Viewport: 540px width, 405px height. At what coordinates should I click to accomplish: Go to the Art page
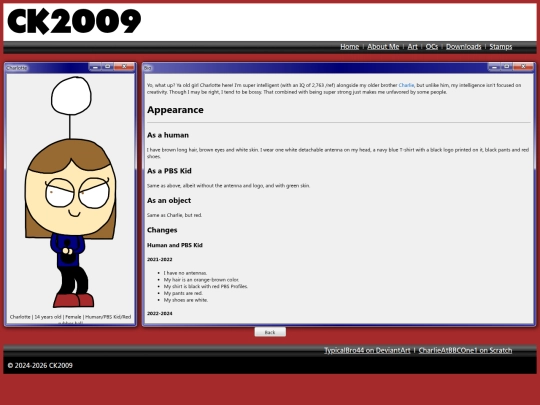pos(412,46)
